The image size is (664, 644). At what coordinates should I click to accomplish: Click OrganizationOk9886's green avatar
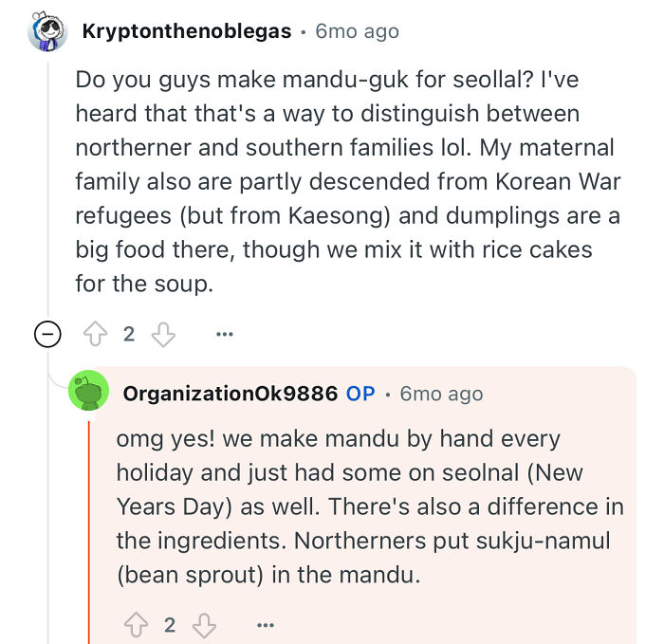[x=88, y=390]
